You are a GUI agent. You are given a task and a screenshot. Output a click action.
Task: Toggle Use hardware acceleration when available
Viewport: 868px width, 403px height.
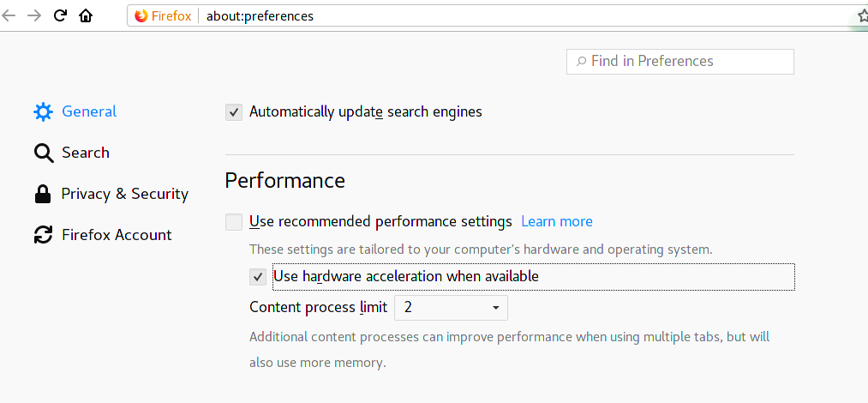(x=258, y=276)
